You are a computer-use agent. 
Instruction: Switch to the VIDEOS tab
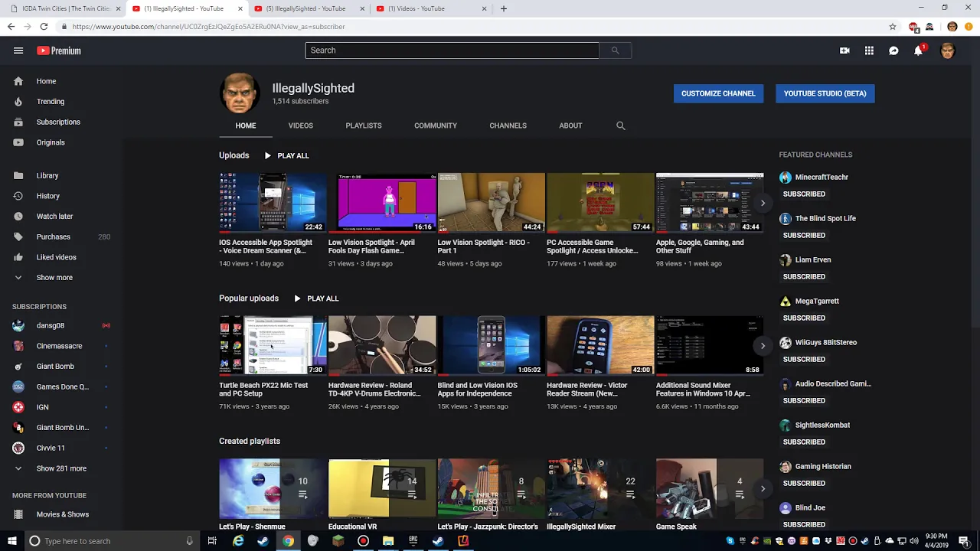(x=301, y=126)
